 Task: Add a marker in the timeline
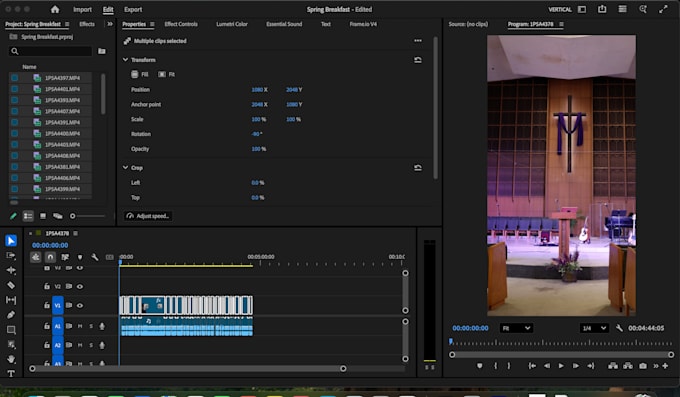(80, 257)
